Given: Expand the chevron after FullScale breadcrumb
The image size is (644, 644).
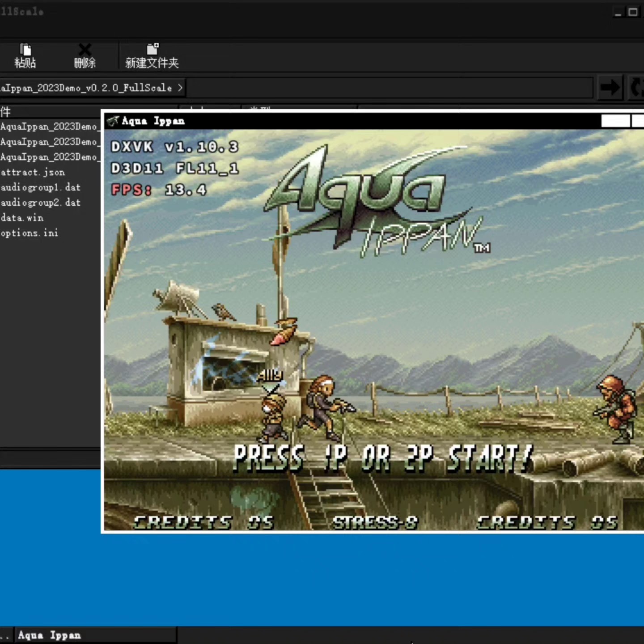Looking at the screenshot, I should [x=180, y=88].
